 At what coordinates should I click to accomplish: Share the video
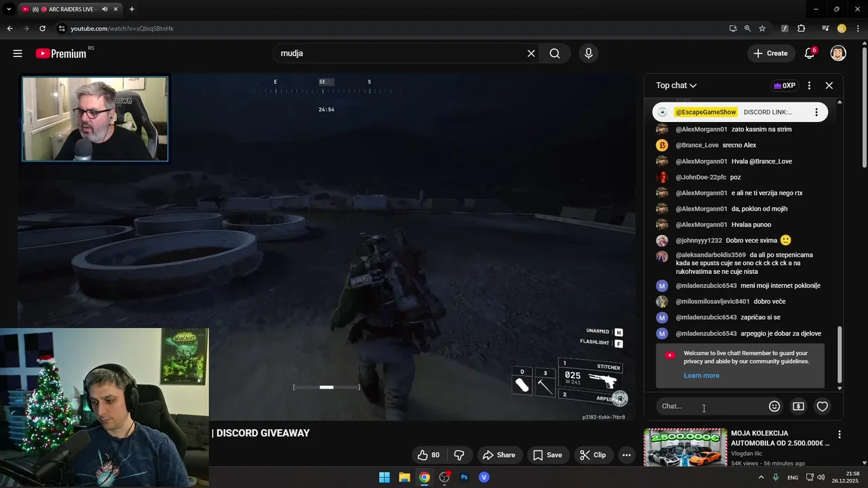[498, 455]
